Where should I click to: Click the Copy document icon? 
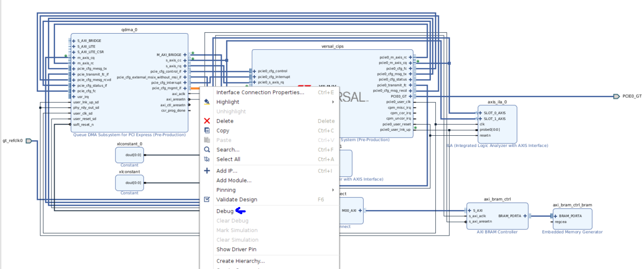click(x=207, y=131)
